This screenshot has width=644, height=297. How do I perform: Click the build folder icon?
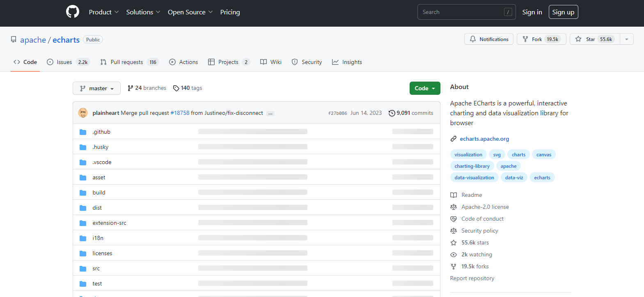point(83,193)
